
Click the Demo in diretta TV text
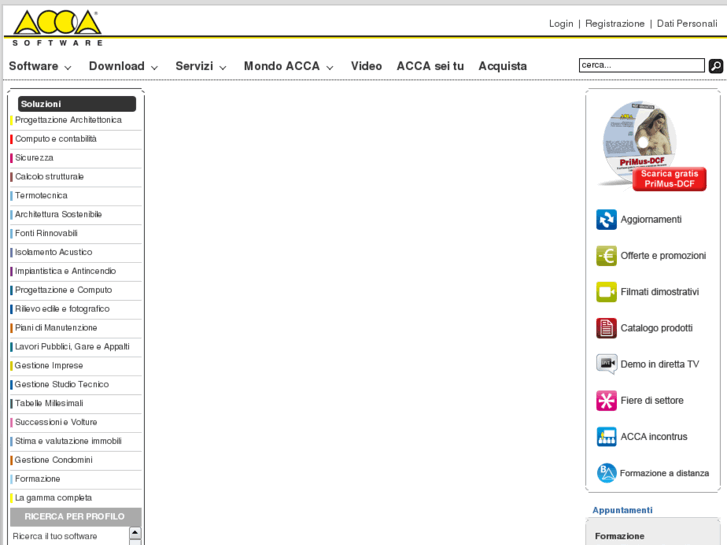point(659,364)
